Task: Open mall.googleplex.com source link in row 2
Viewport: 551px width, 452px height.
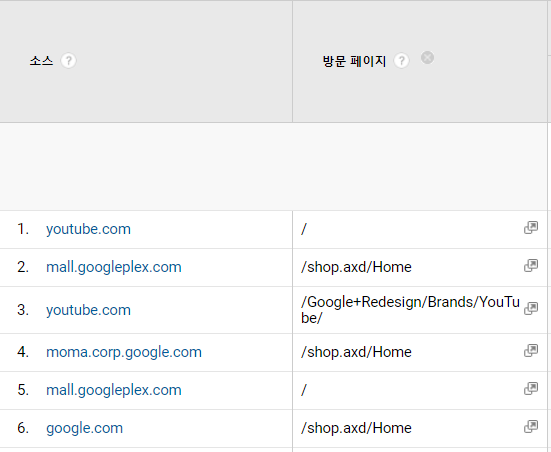Action: coord(114,267)
